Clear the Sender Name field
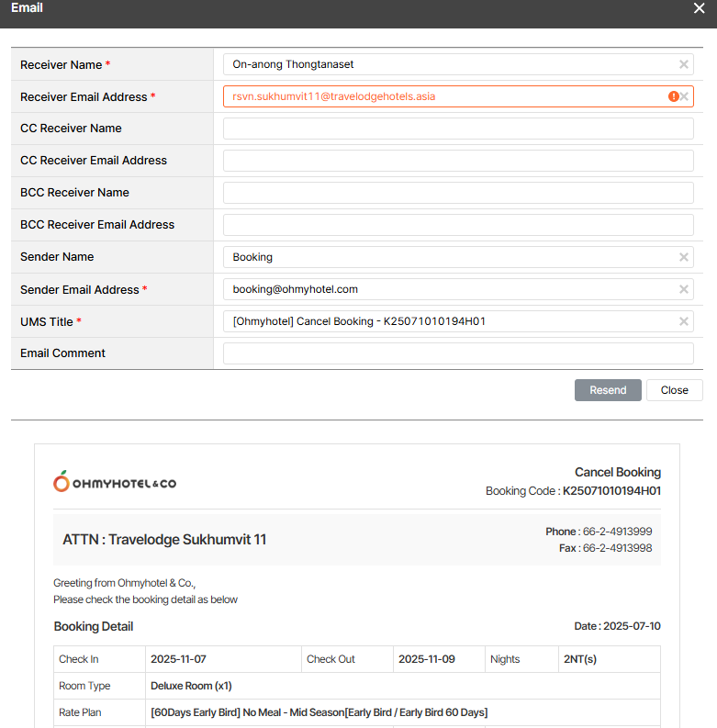This screenshot has width=717, height=728. click(684, 257)
